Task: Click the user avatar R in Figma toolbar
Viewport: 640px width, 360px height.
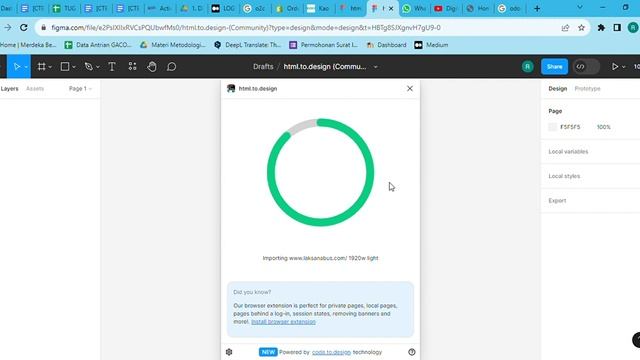Action: pos(527,67)
